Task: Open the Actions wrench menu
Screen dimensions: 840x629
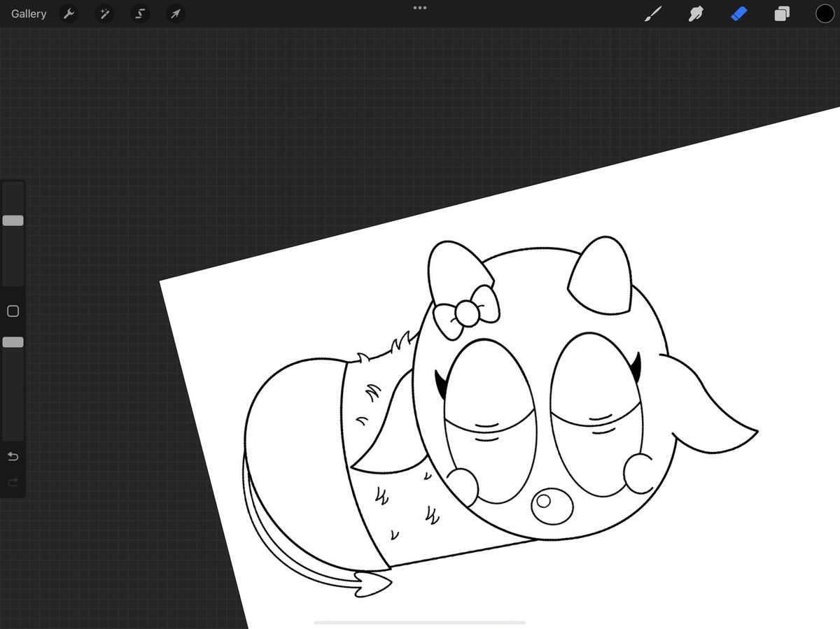Action: [x=69, y=14]
